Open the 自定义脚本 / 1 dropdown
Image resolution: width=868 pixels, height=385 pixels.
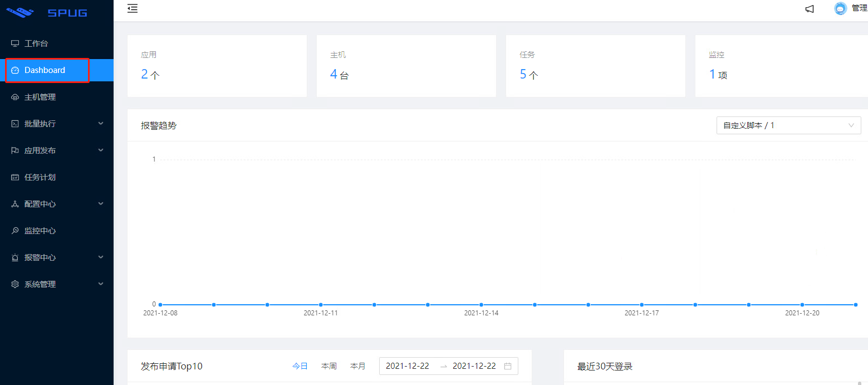788,125
